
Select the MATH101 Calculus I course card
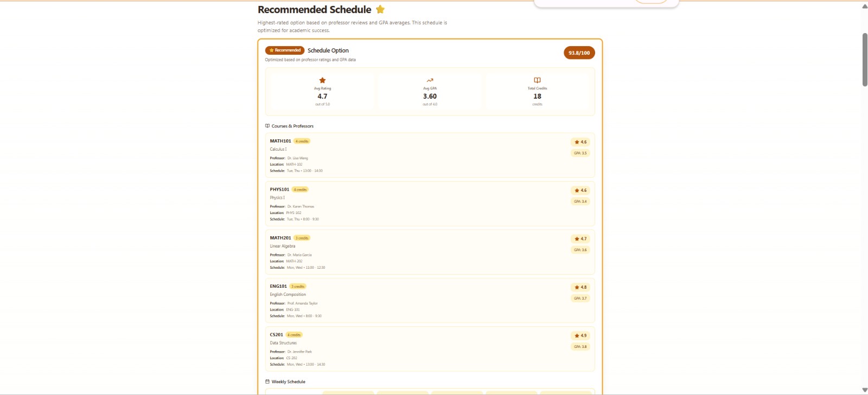coord(430,155)
